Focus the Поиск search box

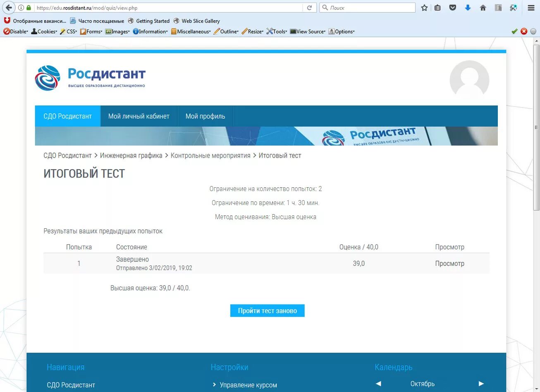(x=367, y=8)
